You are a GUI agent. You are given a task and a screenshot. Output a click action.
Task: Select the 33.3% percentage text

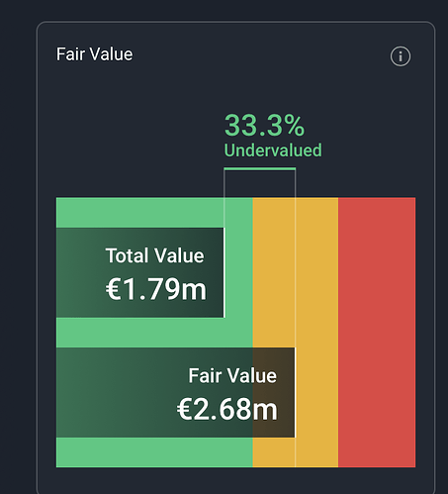[264, 125]
